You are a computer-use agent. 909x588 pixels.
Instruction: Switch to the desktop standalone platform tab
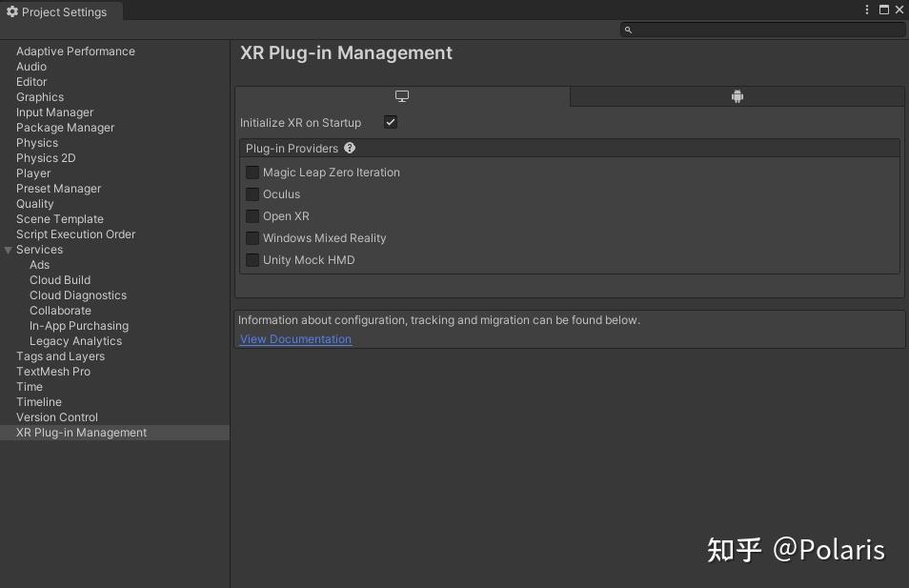(402, 96)
